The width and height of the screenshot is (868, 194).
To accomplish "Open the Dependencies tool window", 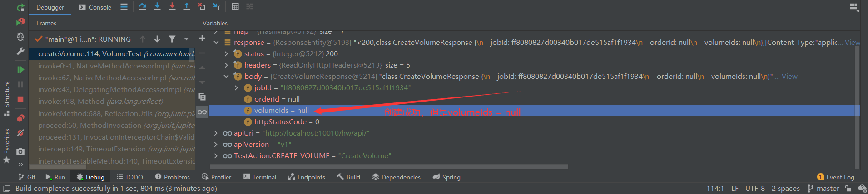I will [x=397, y=177].
